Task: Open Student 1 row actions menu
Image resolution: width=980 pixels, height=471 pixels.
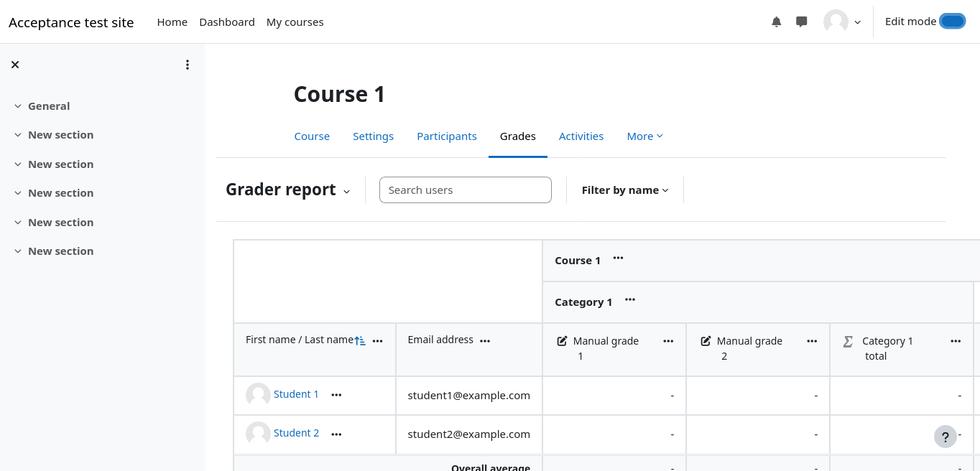Action: coord(336,395)
